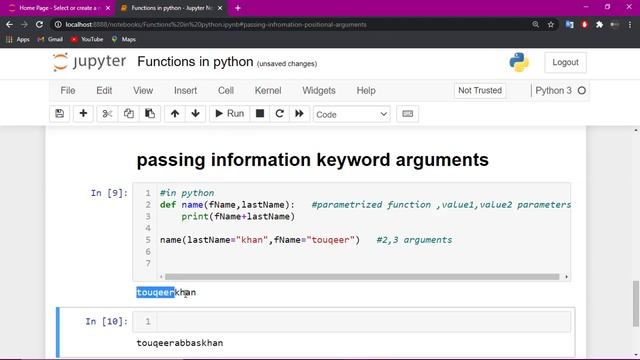
Task: Open the YouTube bookmark
Action: point(87,39)
